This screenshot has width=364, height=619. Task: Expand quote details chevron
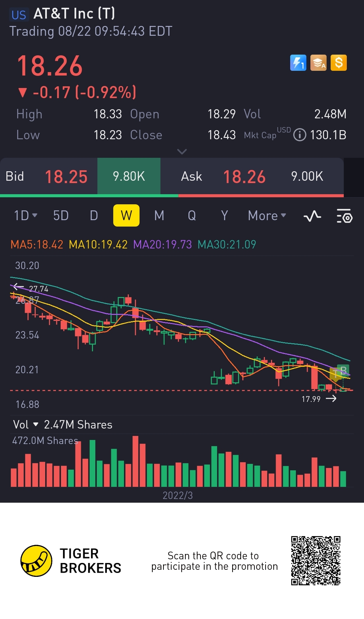coord(182,152)
